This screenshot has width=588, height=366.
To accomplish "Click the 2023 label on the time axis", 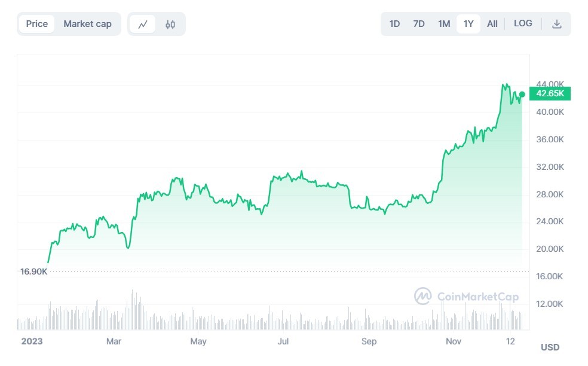I will [32, 341].
